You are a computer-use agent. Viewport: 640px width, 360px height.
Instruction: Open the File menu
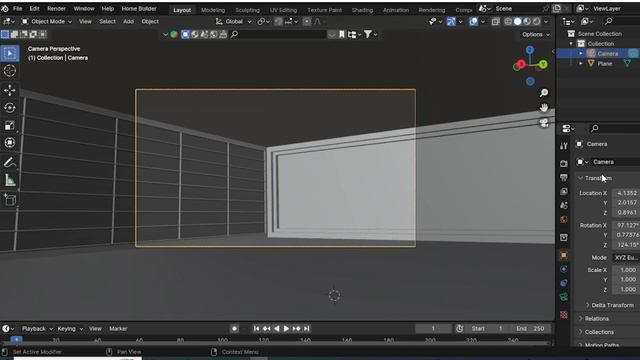(x=18, y=9)
